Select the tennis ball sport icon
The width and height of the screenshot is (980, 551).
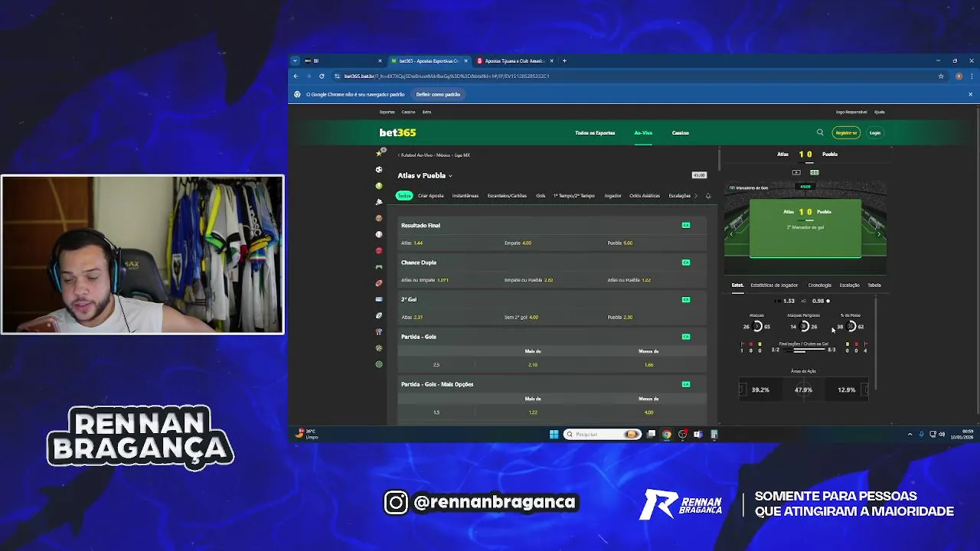(x=378, y=186)
